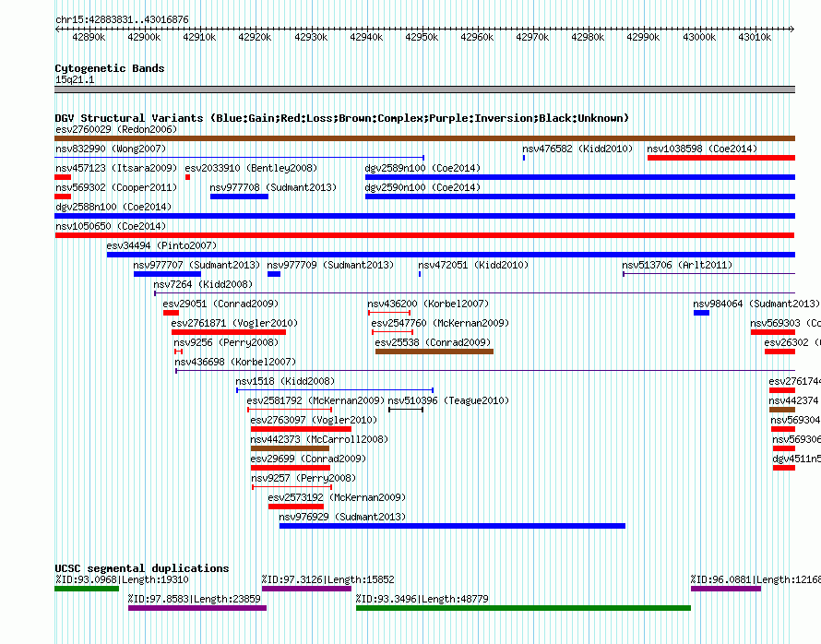Select esv2547760 (McKernan2009) label

click(x=440, y=323)
